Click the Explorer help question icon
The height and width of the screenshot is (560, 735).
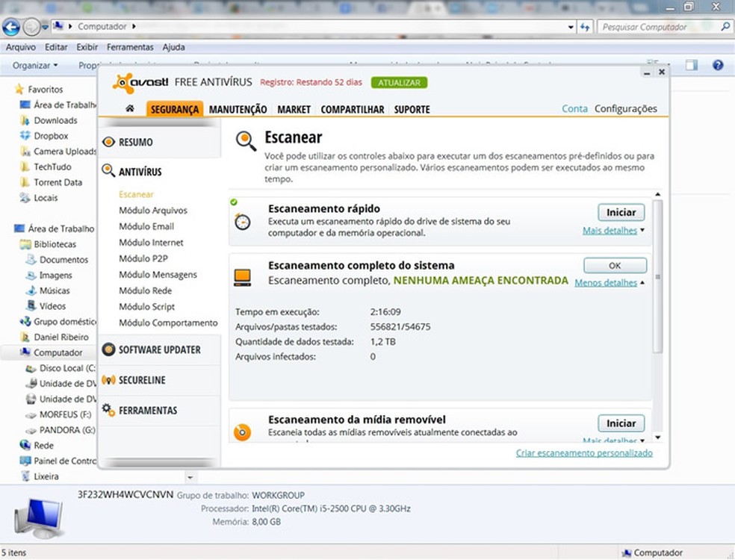718,65
